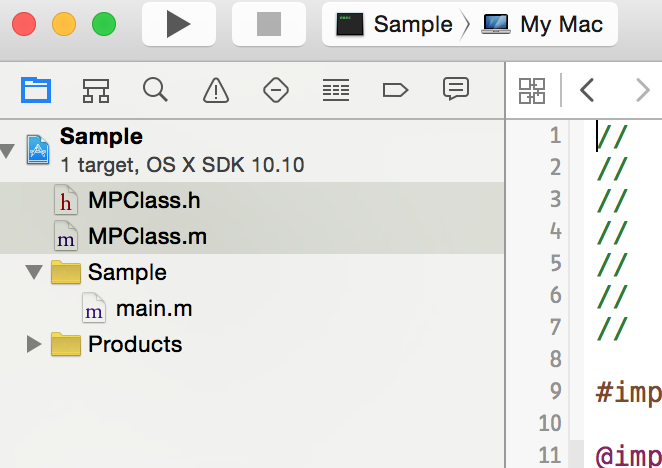Click the #imp code on line 9

[628, 393]
